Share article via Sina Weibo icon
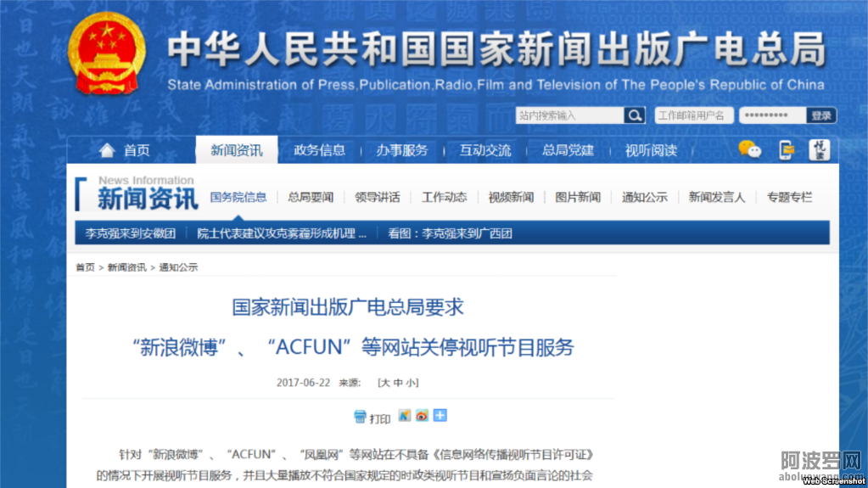Image resolution: width=868 pixels, height=488 pixels. (422, 416)
